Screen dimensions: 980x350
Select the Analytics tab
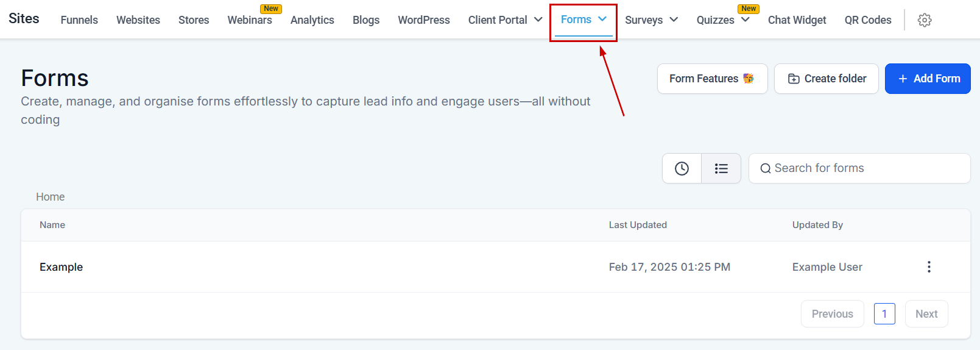pos(312,20)
